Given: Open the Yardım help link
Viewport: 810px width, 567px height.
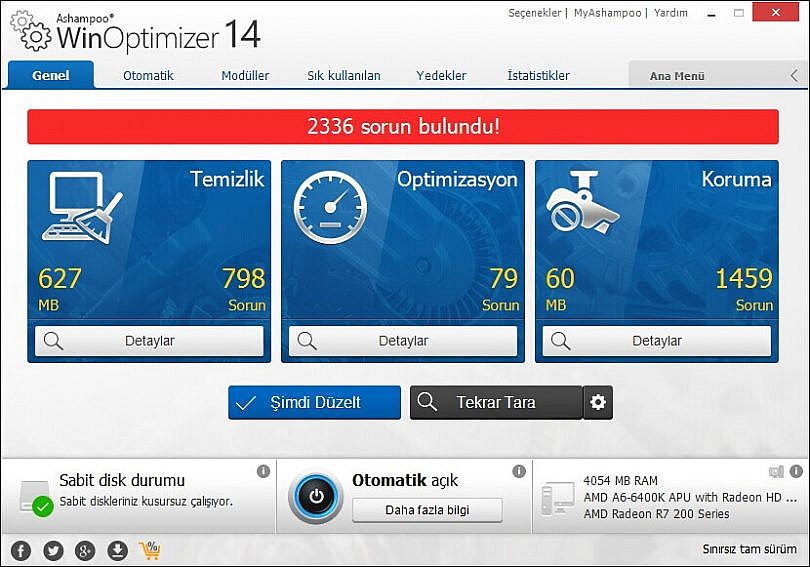Looking at the screenshot, I should point(671,13).
